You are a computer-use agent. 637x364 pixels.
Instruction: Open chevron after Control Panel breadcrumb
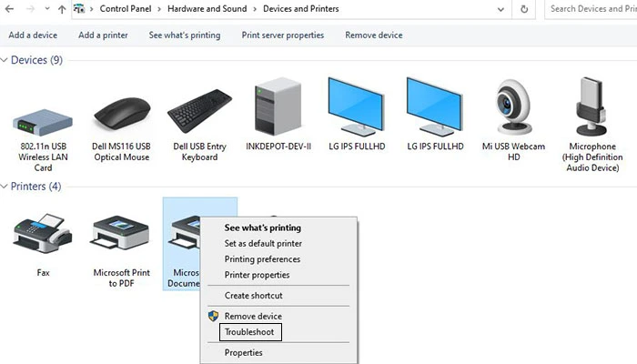(x=159, y=9)
